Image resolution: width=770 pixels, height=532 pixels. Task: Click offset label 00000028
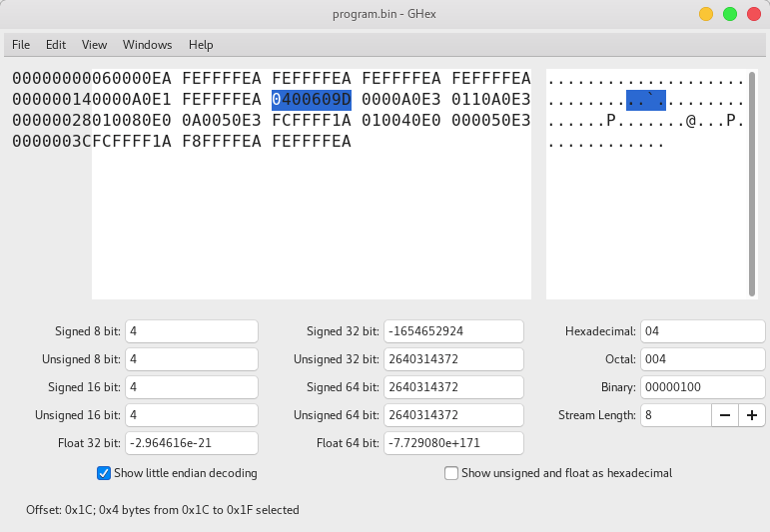52,121
